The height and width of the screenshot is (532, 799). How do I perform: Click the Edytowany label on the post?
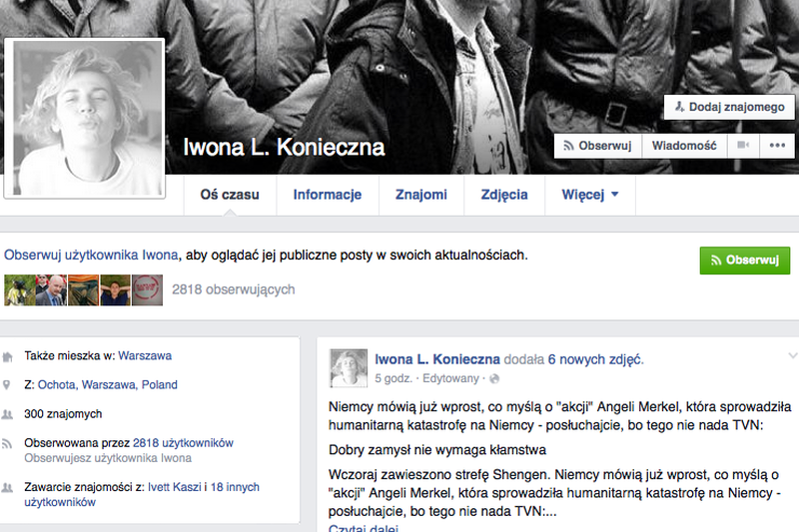pos(450,378)
